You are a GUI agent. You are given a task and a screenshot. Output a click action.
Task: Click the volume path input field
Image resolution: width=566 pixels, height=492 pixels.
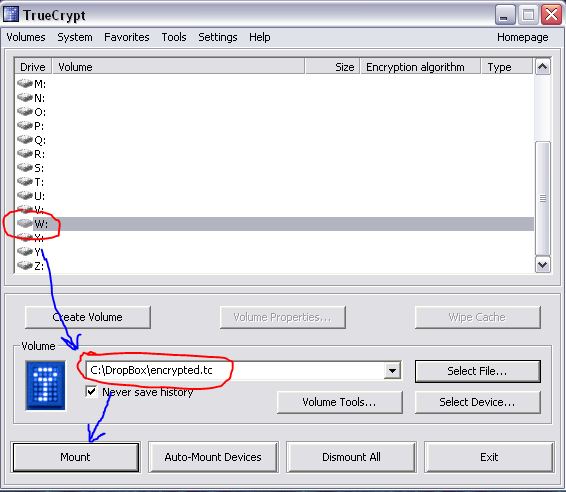pos(235,370)
